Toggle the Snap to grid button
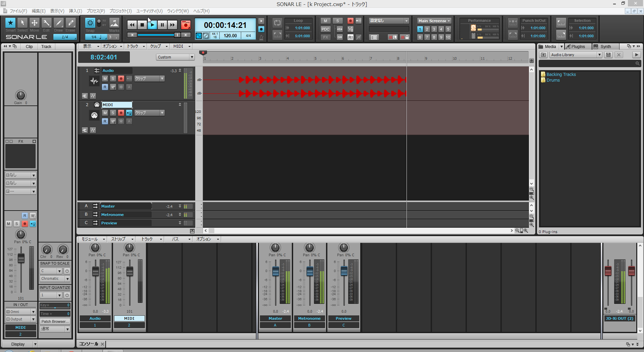The width and height of the screenshot is (644, 352). click(x=90, y=23)
